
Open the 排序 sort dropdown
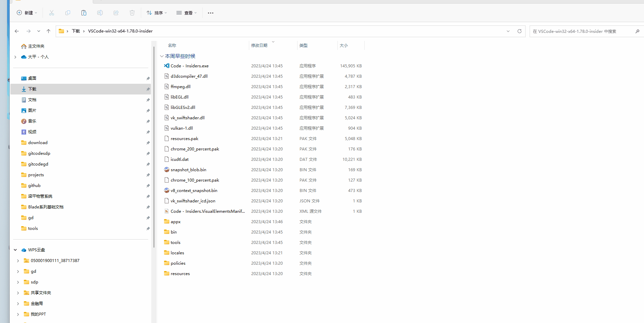[156, 13]
